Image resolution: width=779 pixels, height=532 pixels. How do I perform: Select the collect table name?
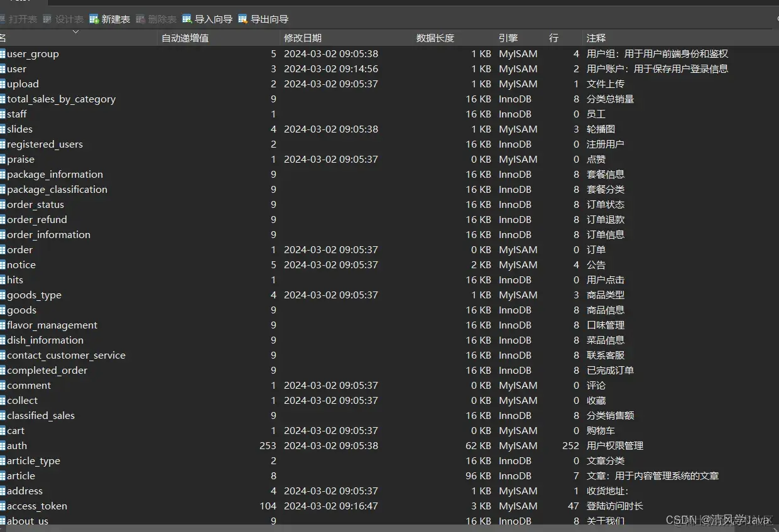(x=23, y=401)
